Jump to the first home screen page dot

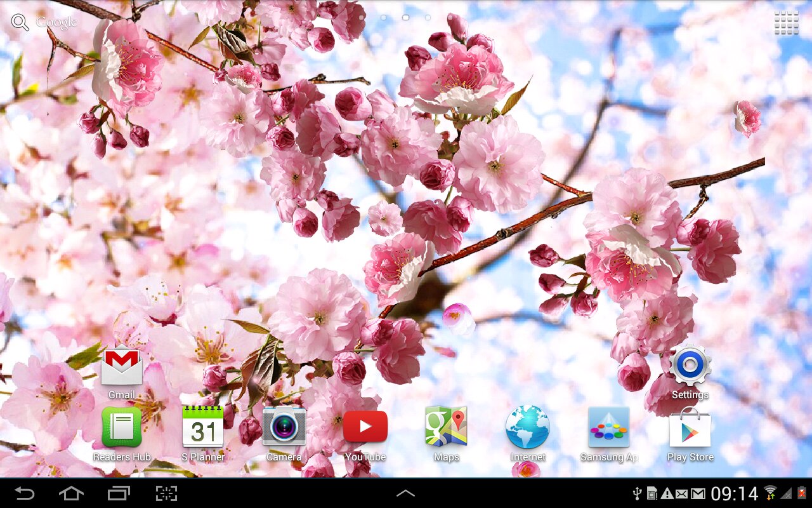tap(362, 18)
